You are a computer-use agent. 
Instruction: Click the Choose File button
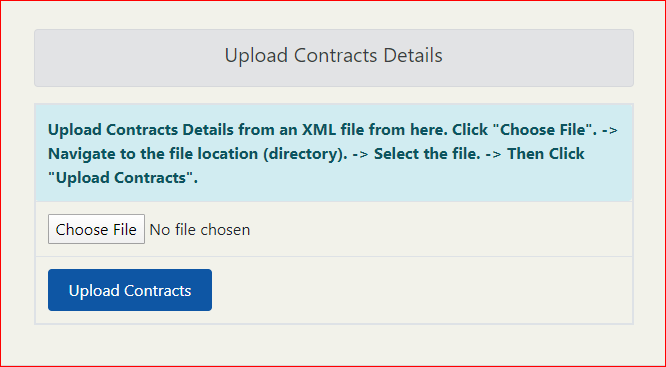pos(96,229)
